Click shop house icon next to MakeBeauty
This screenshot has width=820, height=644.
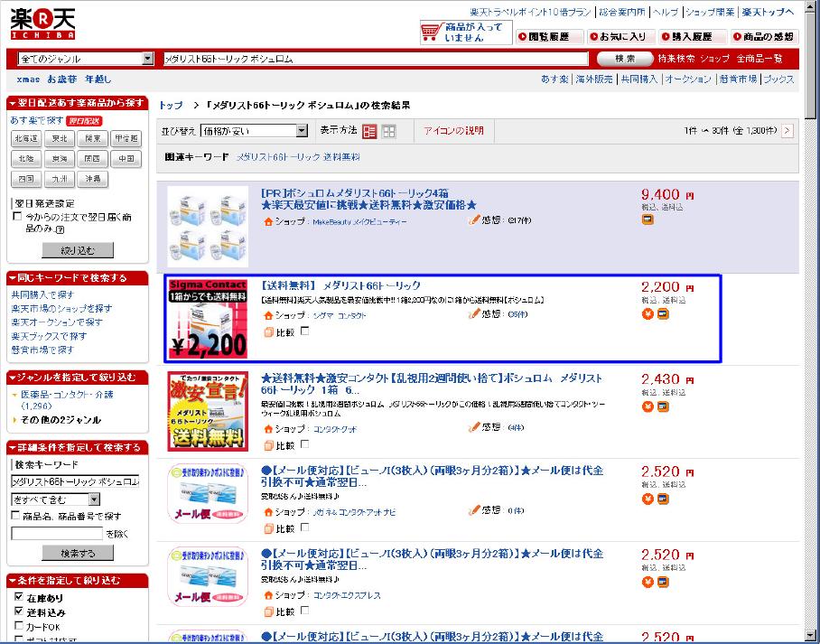pyautogui.click(x=268, y=222)
